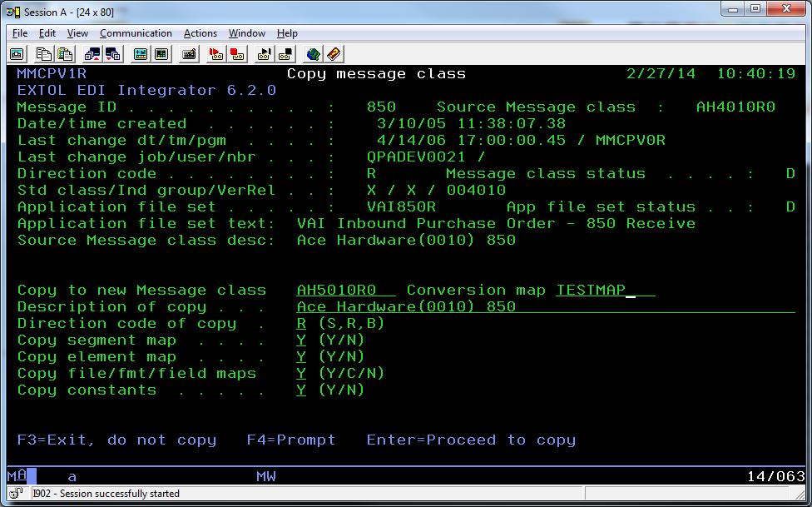The height and width of the screenshot is (507, 812).
Task: Stop macro recording with the red square icon
Action: 237,54
